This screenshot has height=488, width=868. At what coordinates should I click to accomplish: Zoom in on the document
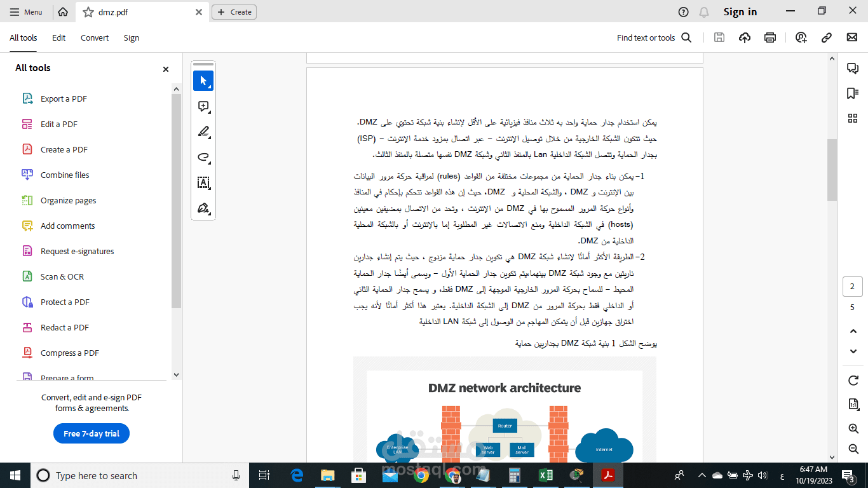[x=853, y=429]
